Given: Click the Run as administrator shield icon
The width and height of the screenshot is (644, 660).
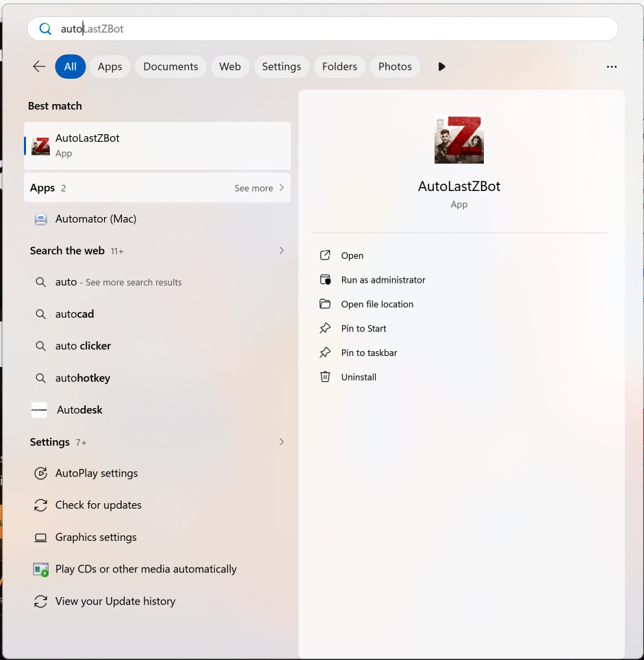Looking at the screenshot, I should pyautogui.click(x=325, y=280).
